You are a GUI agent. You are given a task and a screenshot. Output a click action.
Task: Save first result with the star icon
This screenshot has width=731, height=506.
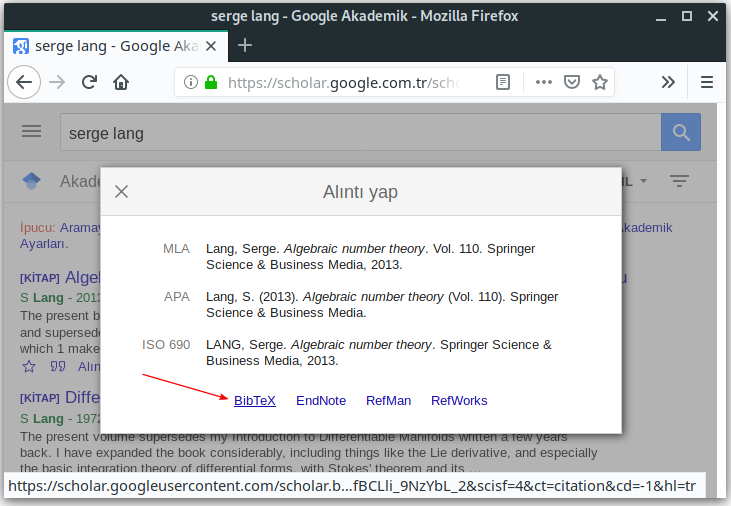point(29,367)
